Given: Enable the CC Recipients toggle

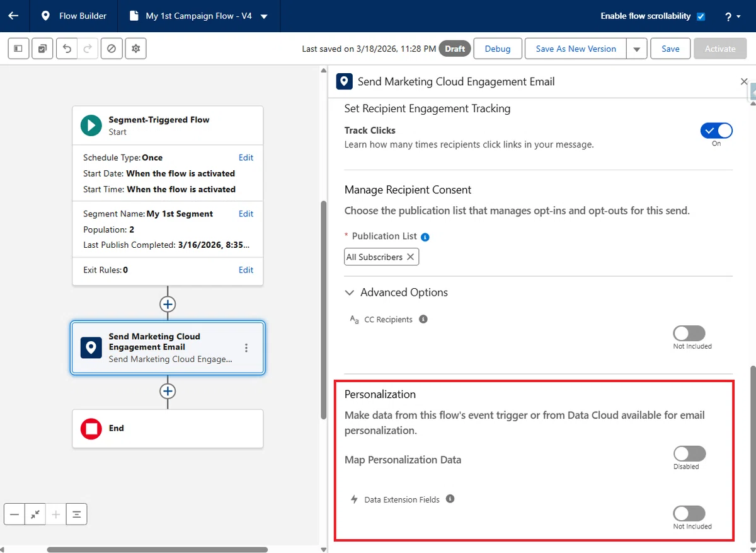Looking at the screenshot, I should (689, 333).
